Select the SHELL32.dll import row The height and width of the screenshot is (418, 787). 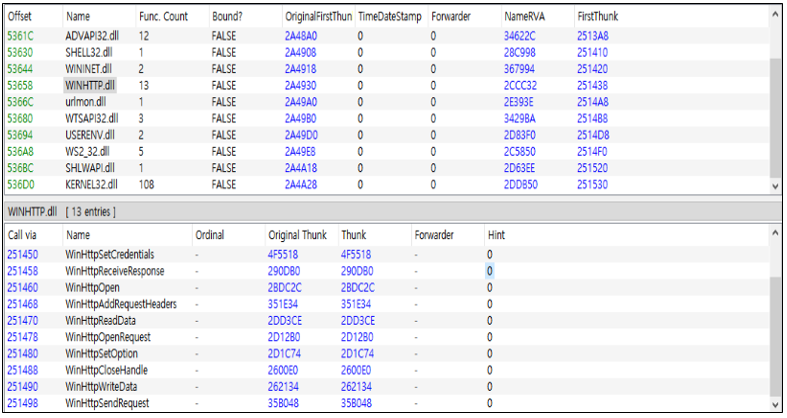point(386,53)
